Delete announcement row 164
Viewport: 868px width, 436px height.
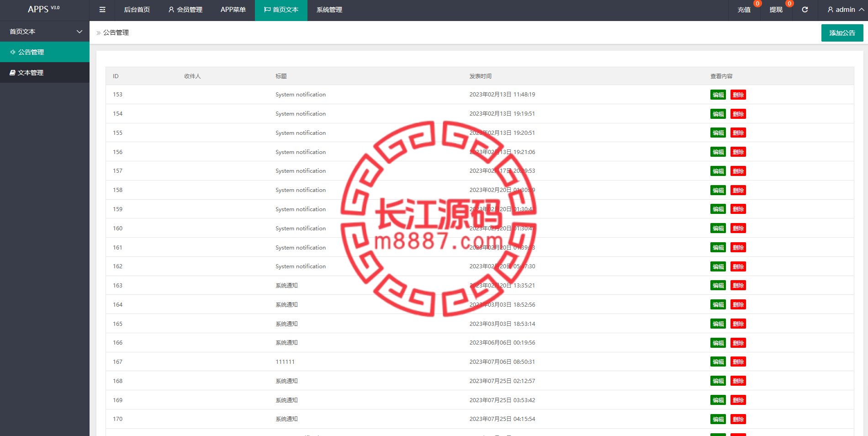(x=738, y=305)
